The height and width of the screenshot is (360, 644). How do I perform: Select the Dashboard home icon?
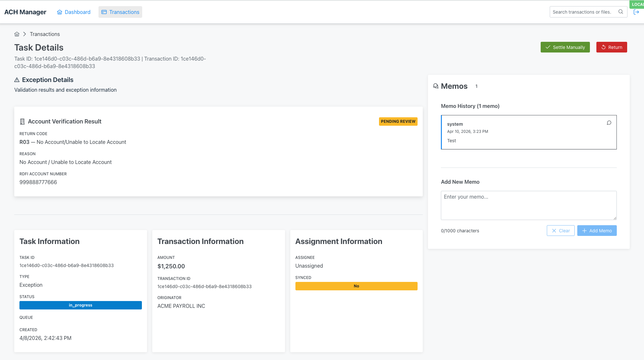coord(60,12)
